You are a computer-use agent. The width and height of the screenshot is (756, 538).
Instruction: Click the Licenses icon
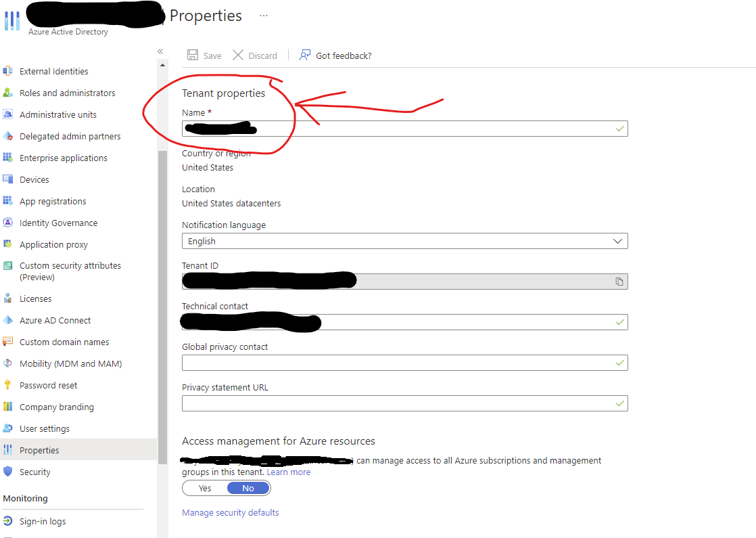[7, 298]
